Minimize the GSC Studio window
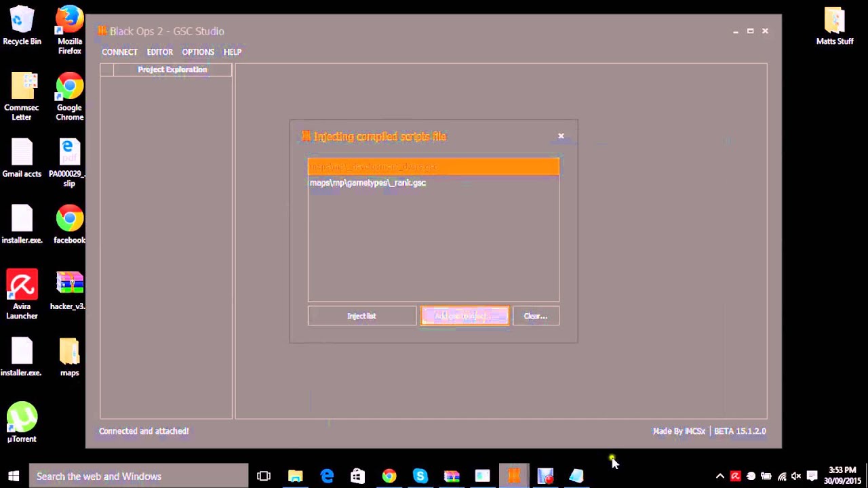Image resolution: width=868 pixels, height=488 pixels. 736,31
